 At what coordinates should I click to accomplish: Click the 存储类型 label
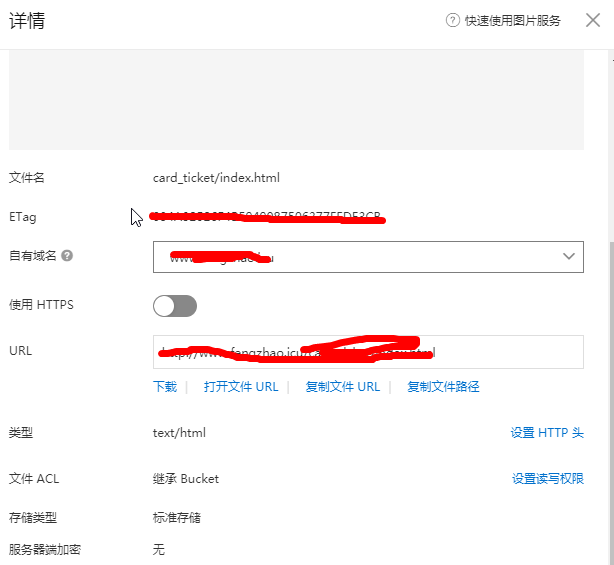pos(33,518)
